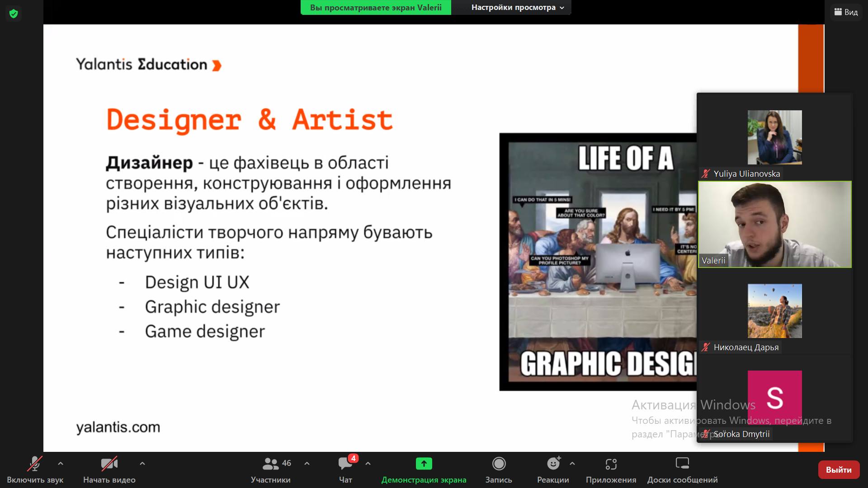This screenshot has height=488, width=868.
Task: Expand video options arrow beside camera
Action: (142, 464)
